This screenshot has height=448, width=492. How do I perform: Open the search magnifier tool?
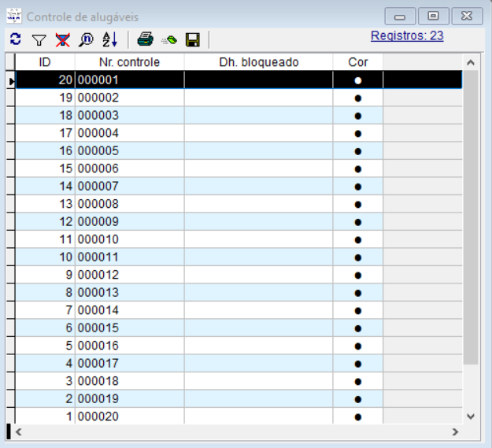(86, 39)
